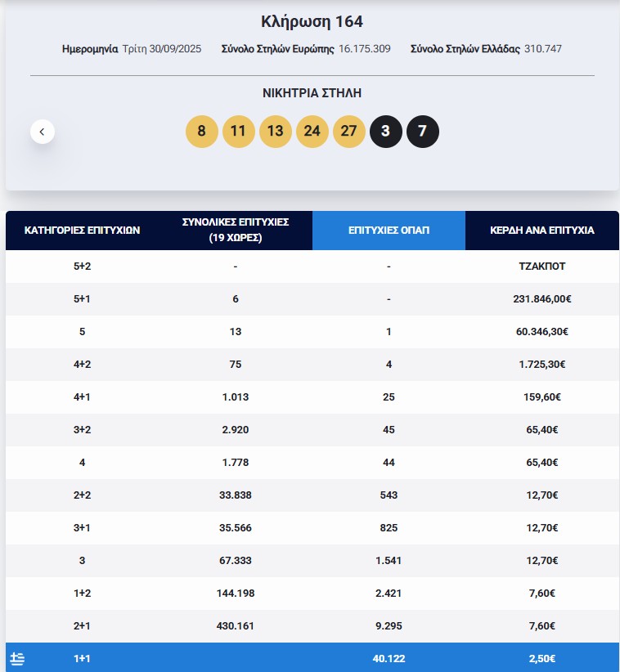
Task: Select the 231.846,00€ prize amount
Action: tap(541, 299)
